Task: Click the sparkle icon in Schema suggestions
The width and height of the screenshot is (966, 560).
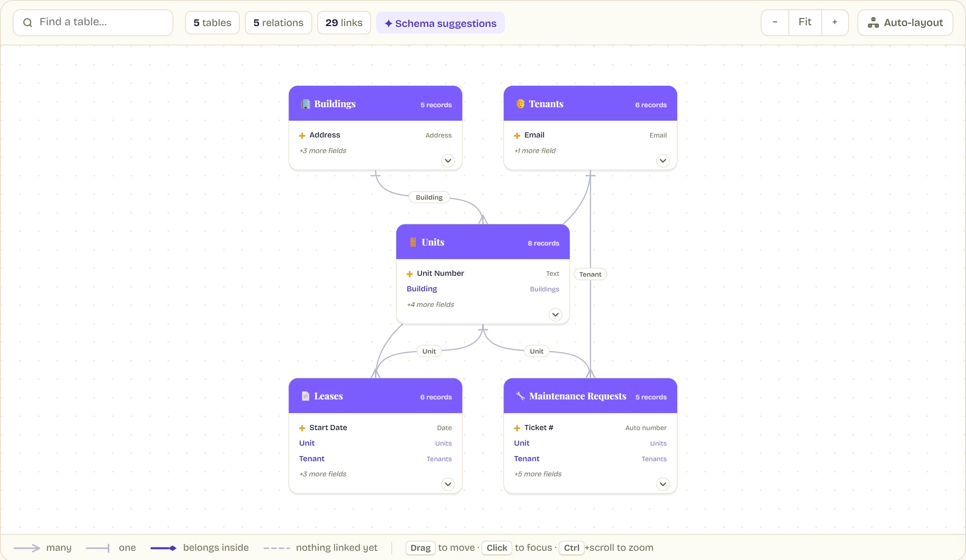Action: pos(389,24)
